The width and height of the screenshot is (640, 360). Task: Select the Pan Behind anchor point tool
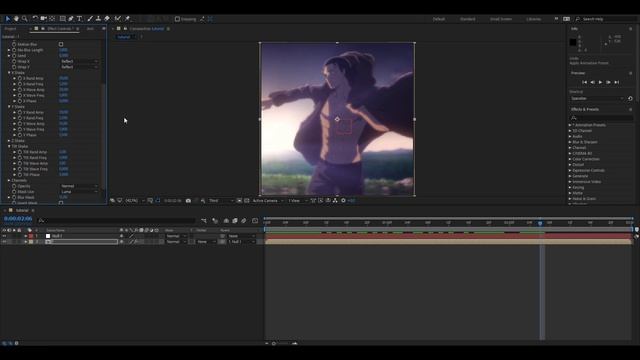[x=52, y=19]
